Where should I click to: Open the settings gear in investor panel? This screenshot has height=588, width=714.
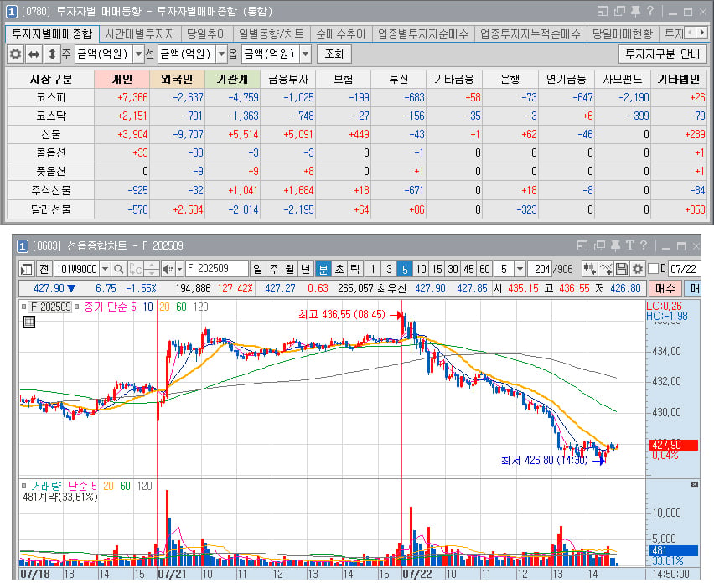15,54
